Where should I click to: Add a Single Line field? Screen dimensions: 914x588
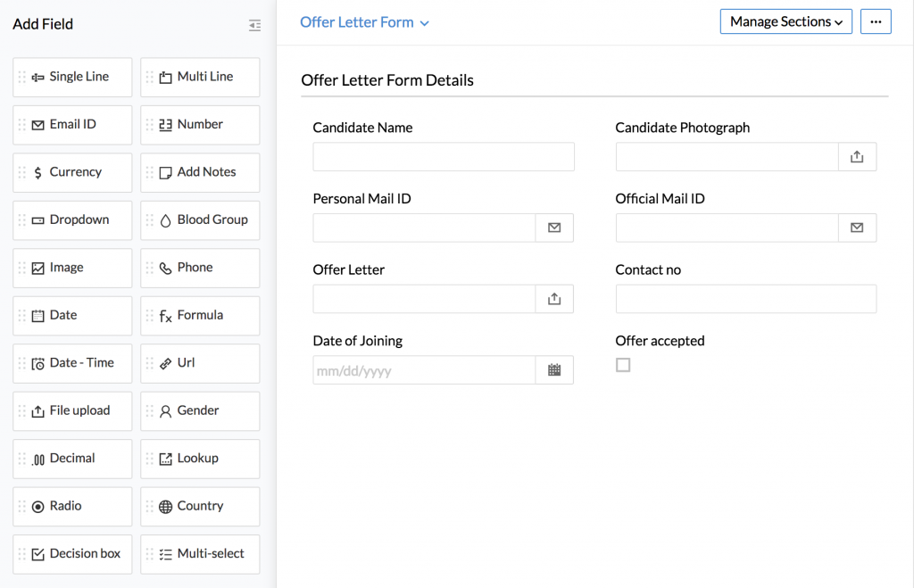point(73,78)
